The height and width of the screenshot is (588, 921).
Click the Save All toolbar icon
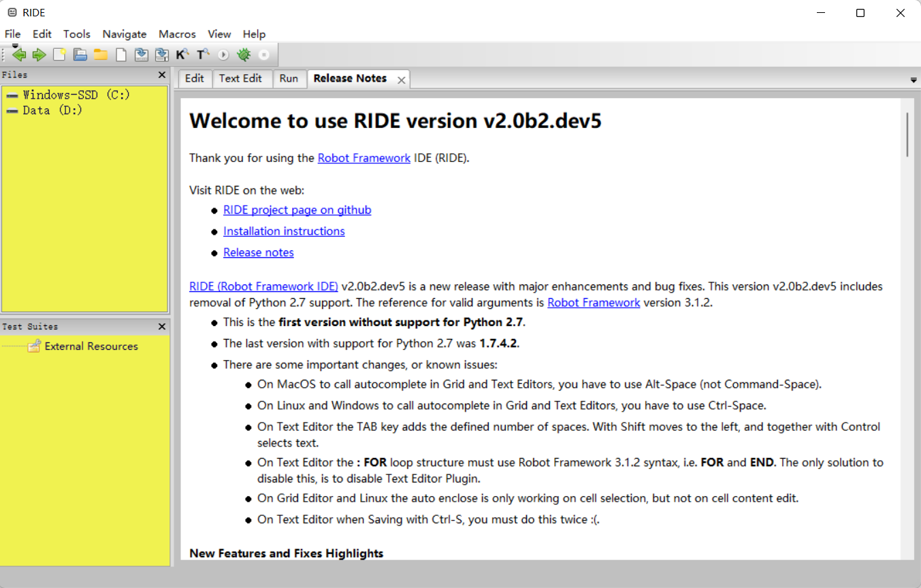161,54
